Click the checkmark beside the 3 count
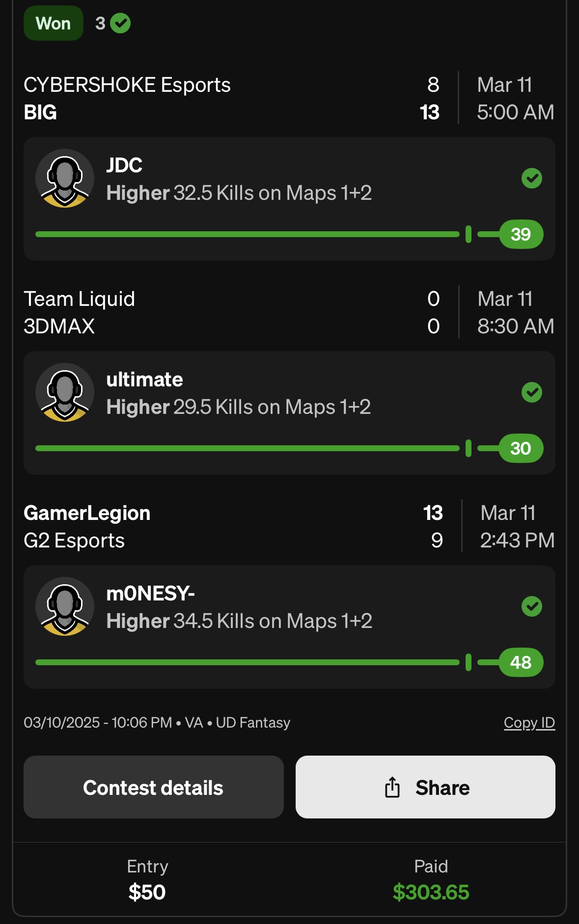The height and width of the screenshot is (924, 579). tap(120, 23)
